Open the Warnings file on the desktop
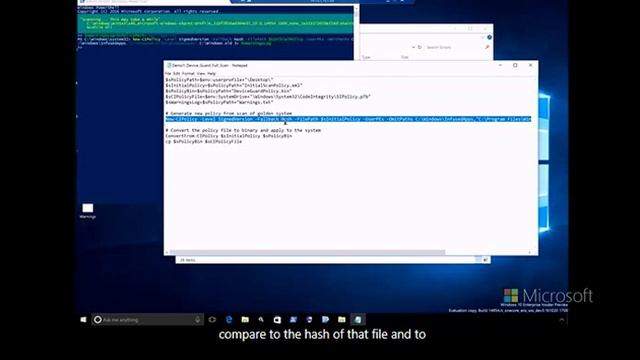Viewport: 640px width, 360px height. (x=88, y=211)
